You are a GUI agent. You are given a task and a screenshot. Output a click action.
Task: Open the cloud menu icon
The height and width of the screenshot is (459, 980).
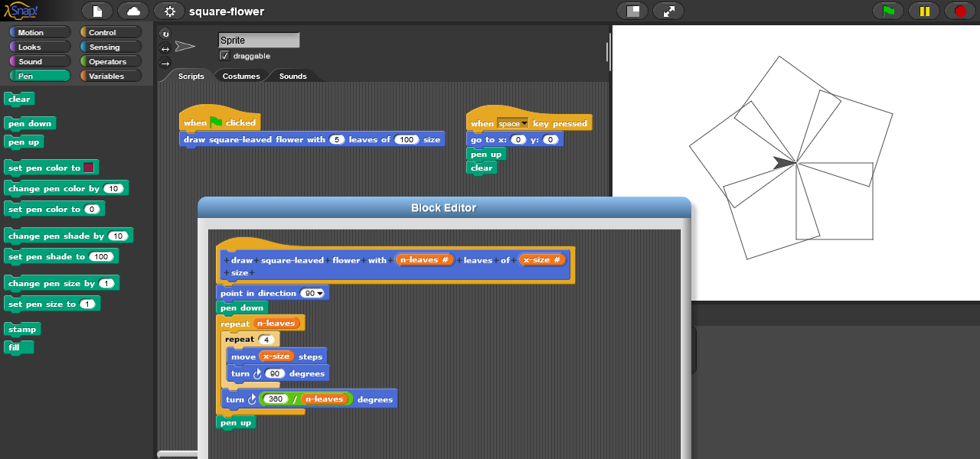coord(133,11)
